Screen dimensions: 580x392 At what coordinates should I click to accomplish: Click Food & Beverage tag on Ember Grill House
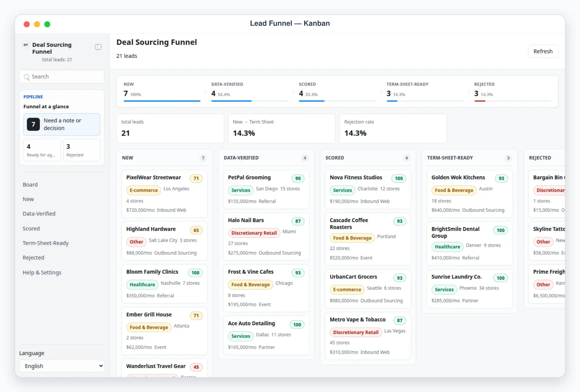(149, 327)
